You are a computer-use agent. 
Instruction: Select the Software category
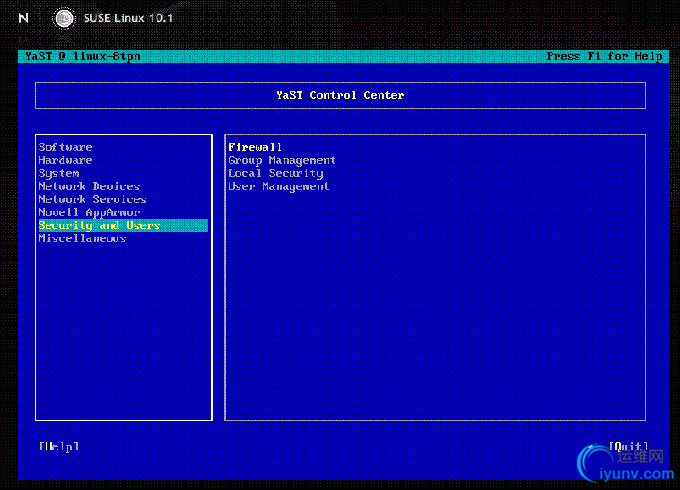pos(65,147)
